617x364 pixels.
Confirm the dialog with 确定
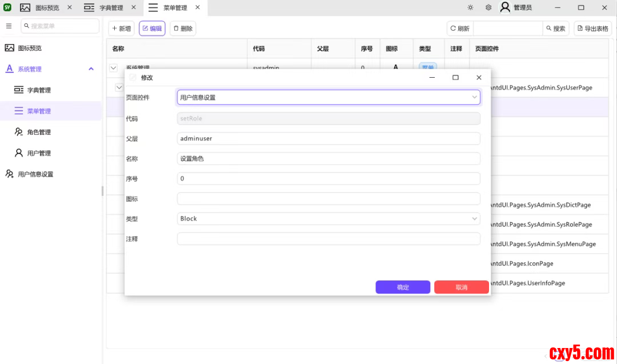pyautogui.click(x=403, y=287)
